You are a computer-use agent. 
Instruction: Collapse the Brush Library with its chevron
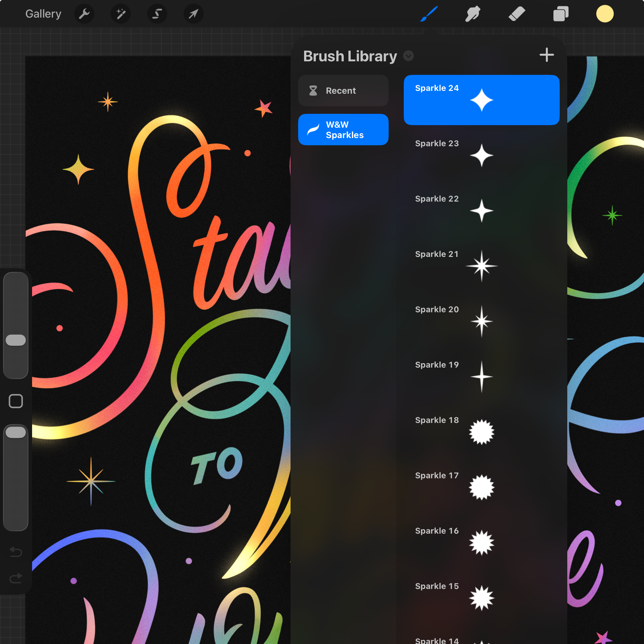[x=409, y=56]
